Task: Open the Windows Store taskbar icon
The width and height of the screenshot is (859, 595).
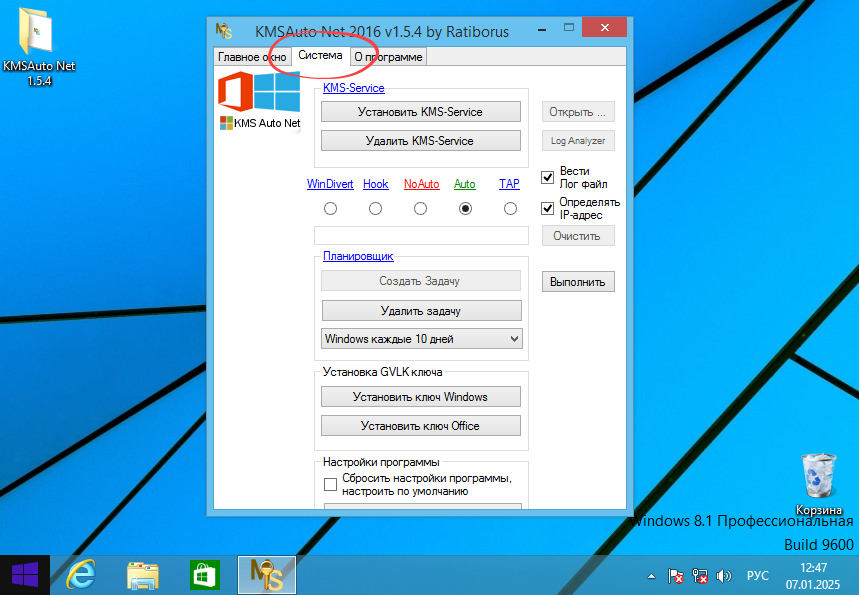Action: pos(204,575)
